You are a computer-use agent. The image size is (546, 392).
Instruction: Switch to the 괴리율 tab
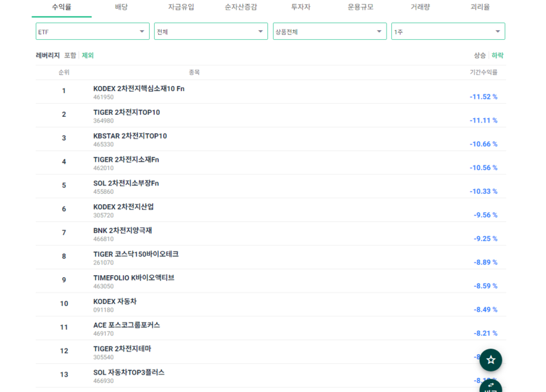point(480,7)
